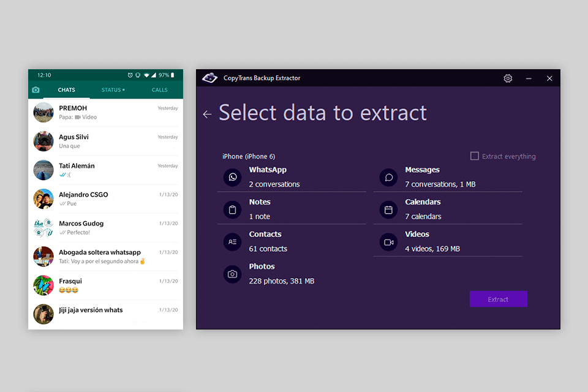This screenshot has width=588, height=392.
Task: Switch to the STATUS tab
Action: tap(113, 90)
